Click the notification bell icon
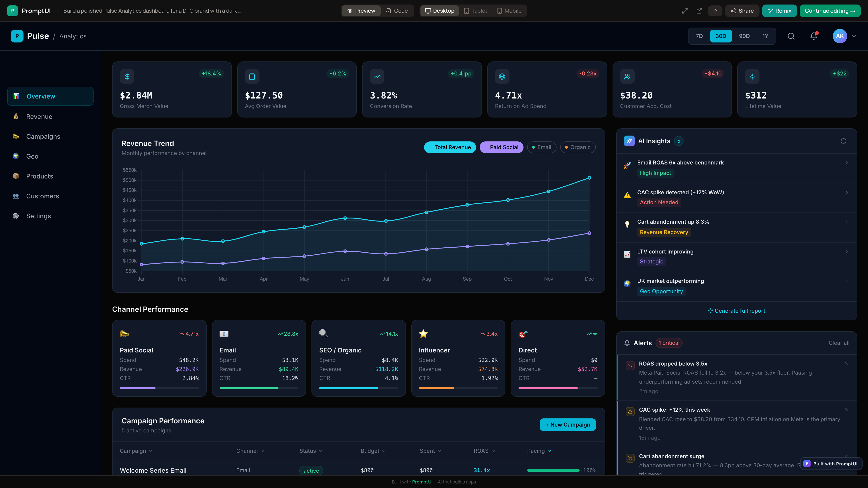 pos(814,36)
